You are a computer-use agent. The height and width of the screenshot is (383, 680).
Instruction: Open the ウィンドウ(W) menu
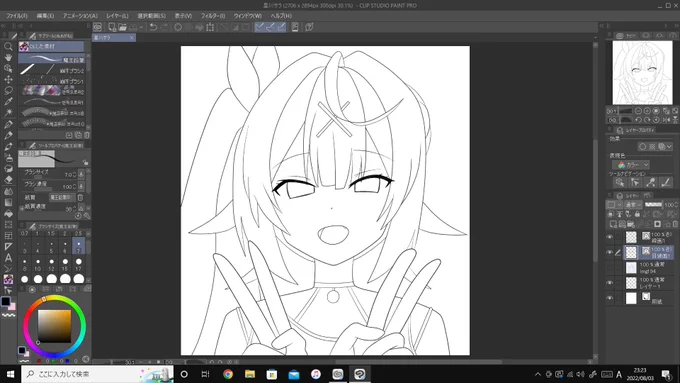tap(247, 16)
